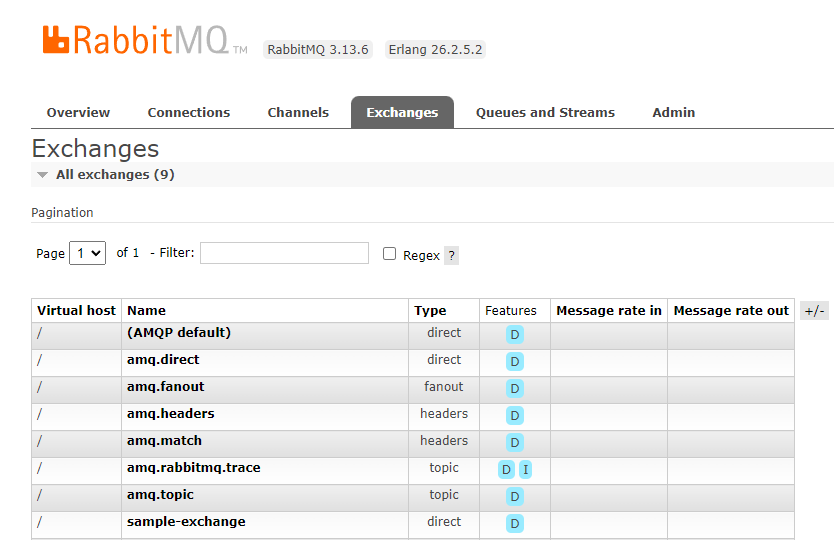Click the Filter text input field
Image resolution: width=834 pixels, height=540 pixels.
(x=285, y=253)
